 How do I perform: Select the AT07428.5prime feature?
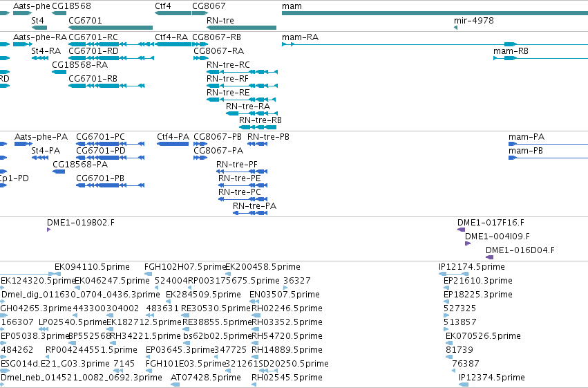(175, 385)
